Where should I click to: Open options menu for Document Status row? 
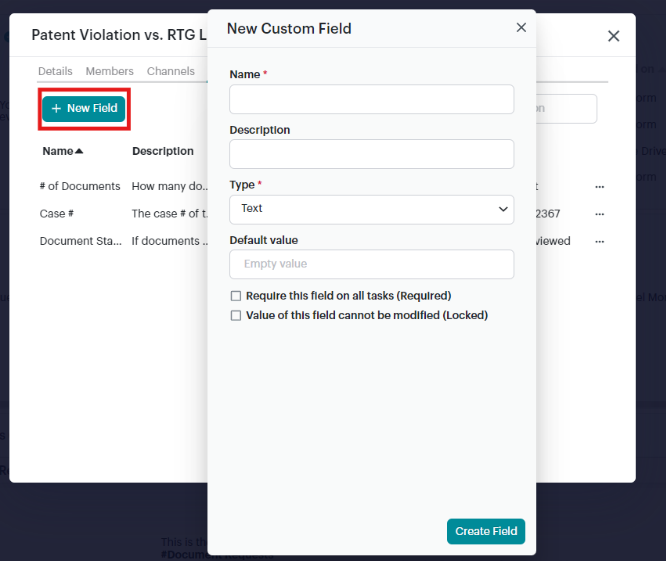(599, 242)
